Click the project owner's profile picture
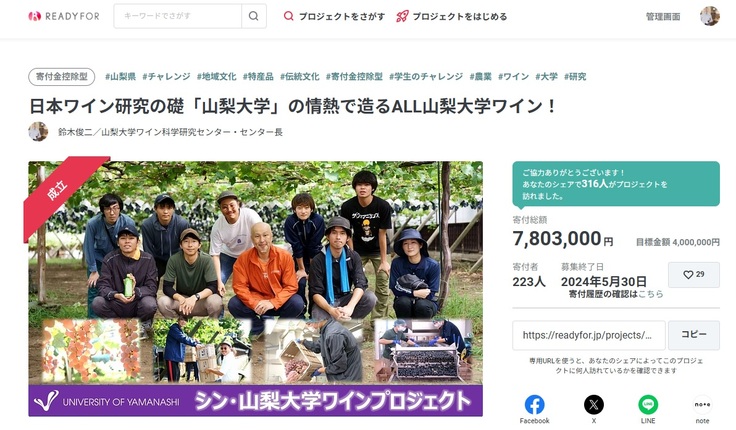Viewport: 736px width, 430px height. (38, 132)
